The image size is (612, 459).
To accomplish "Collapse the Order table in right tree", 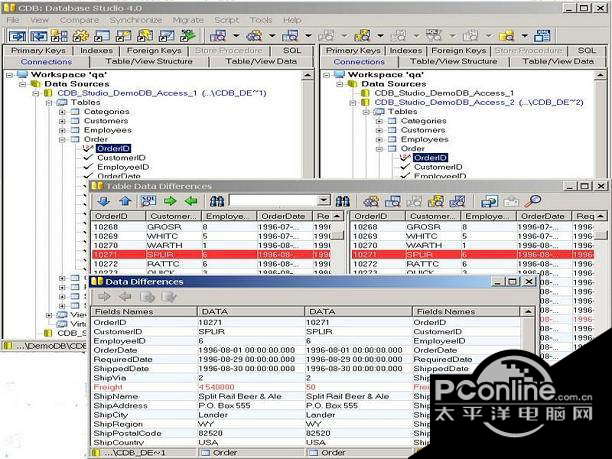I will [x=379, y=149].
